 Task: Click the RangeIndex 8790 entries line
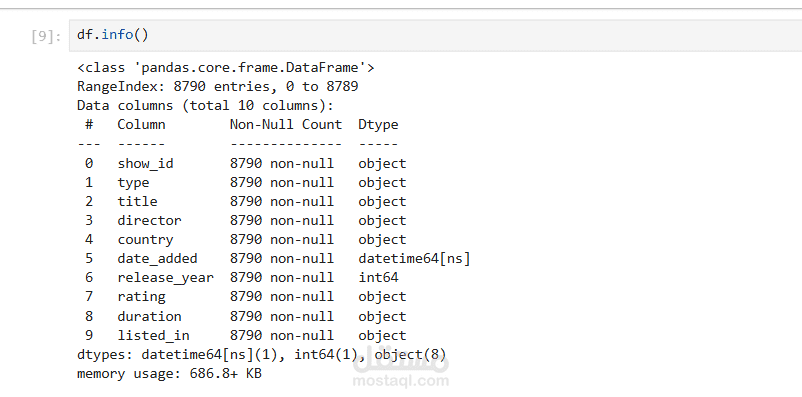tap(217, 86)
